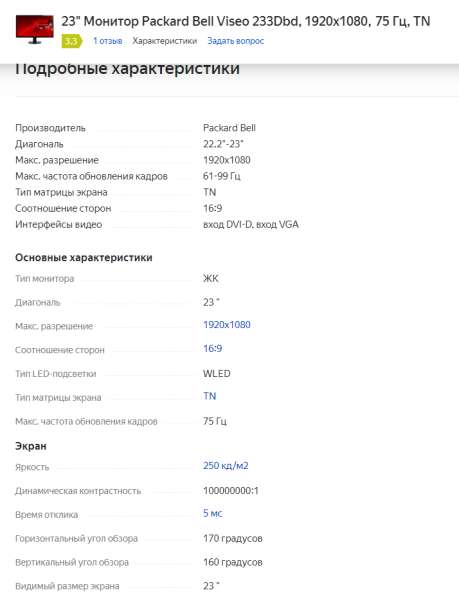The width and height of the screenshot is (459, 597).
Task: Click the red monitor product thumbnail
Action: (34, 29)
